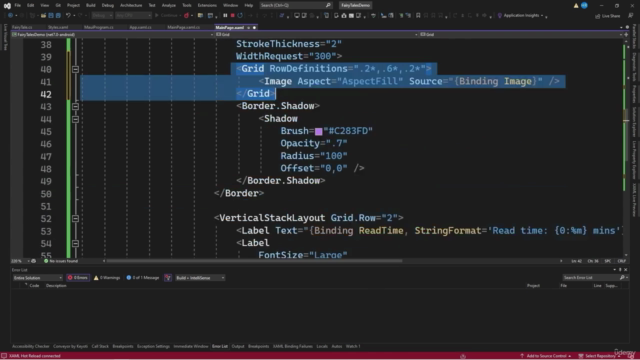This screenshot has width=640, height=360.
Task: Click No issues found indicator
Action: click(61, 261)
